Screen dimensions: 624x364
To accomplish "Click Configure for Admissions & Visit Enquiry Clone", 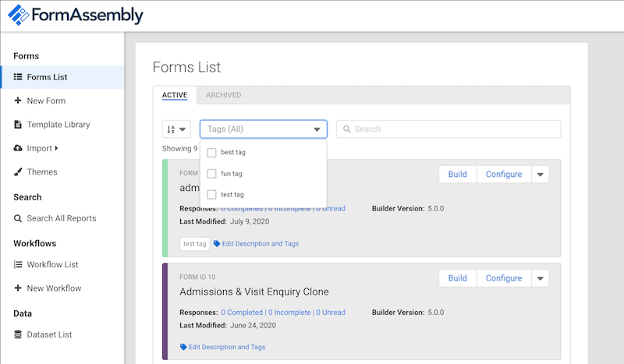I will click(x=504, y=278).
